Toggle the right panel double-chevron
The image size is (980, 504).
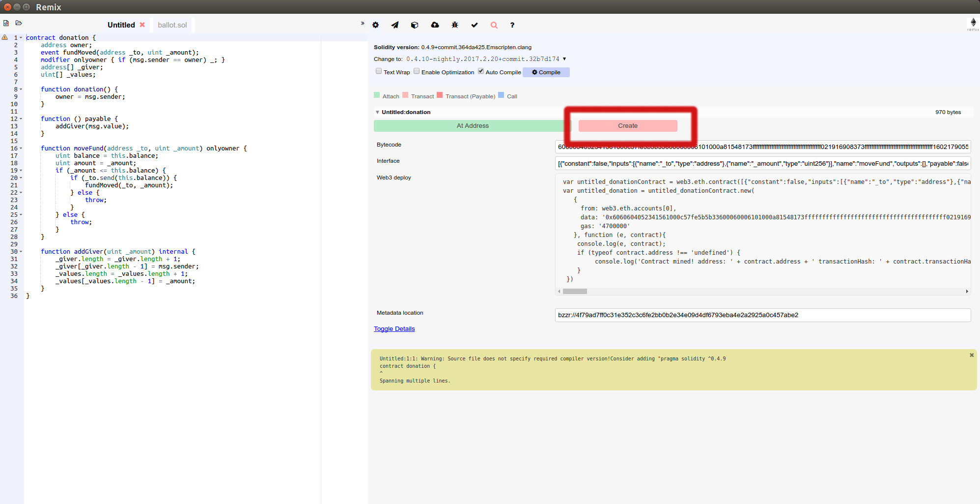(x=363, y=23)
